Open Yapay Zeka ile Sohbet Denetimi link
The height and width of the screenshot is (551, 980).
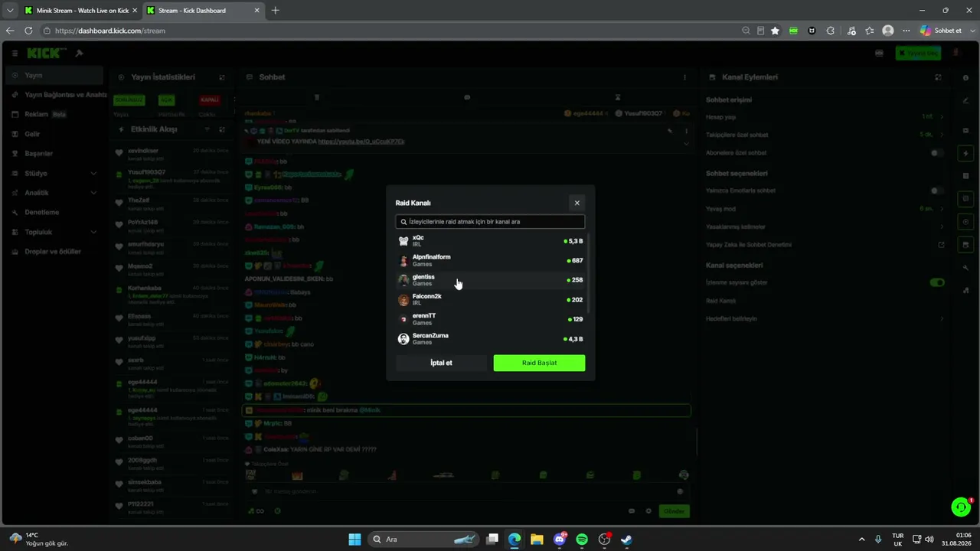942,245
